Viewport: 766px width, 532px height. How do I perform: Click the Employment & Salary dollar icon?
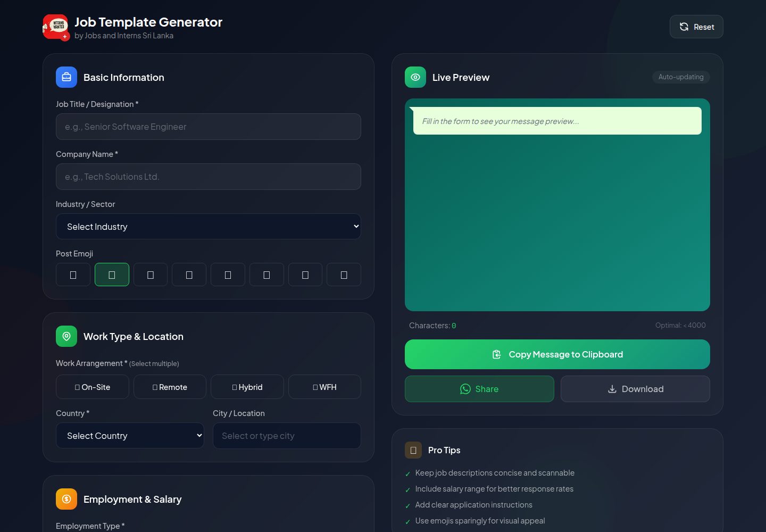(66, 499)
